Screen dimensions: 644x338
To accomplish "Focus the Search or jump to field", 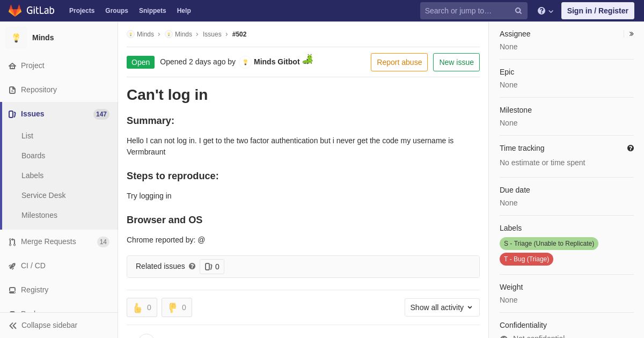I will pyautogui.click(x=474, y=11).
